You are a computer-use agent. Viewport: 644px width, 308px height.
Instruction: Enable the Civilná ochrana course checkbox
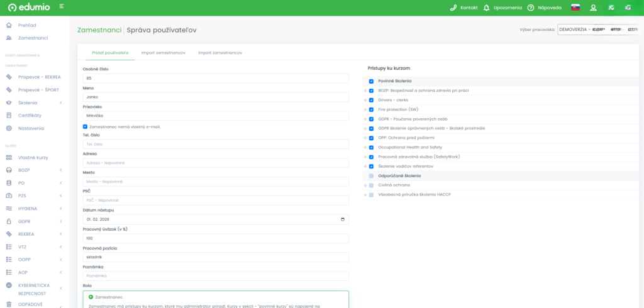(x=372, y=185)
